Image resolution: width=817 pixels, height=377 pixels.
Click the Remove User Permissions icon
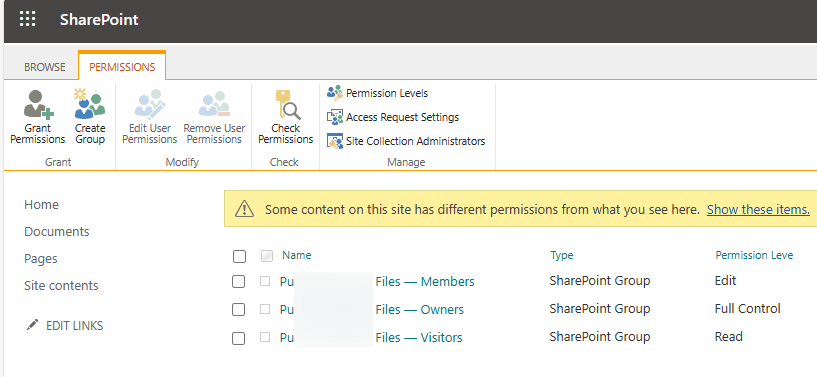click(x=214, y=104)
